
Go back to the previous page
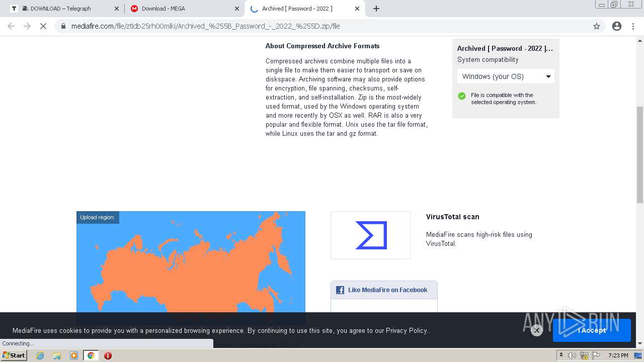11,26
